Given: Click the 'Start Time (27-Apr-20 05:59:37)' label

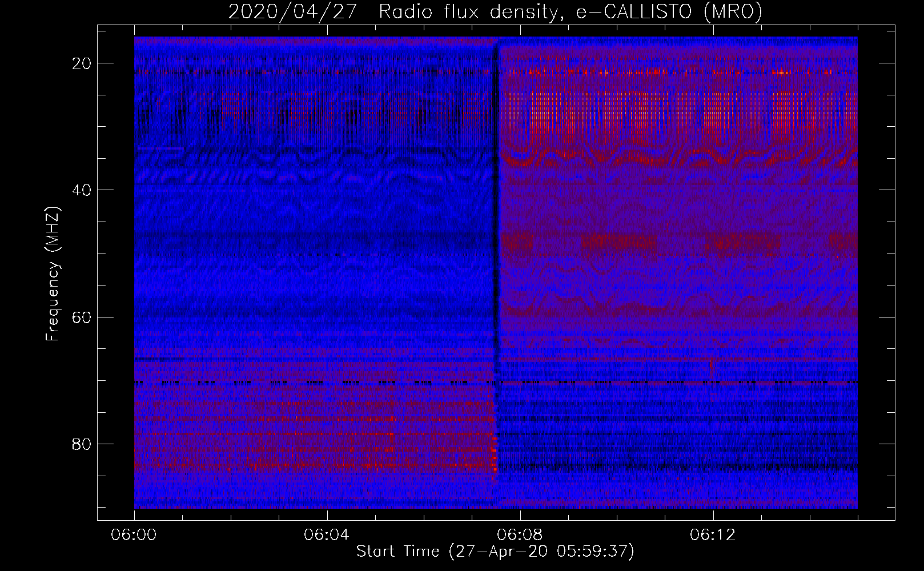Looking at the screenshot, I should tap(495, 552).
